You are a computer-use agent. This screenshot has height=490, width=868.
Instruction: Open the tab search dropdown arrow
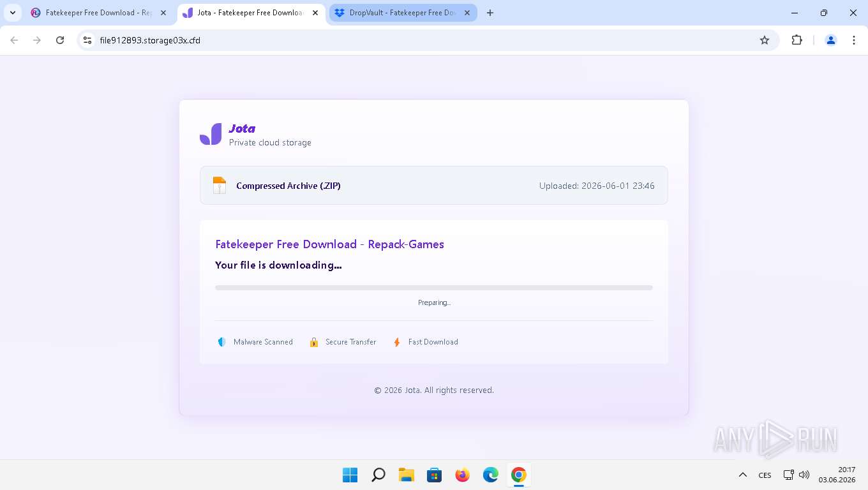click(13, 13)
